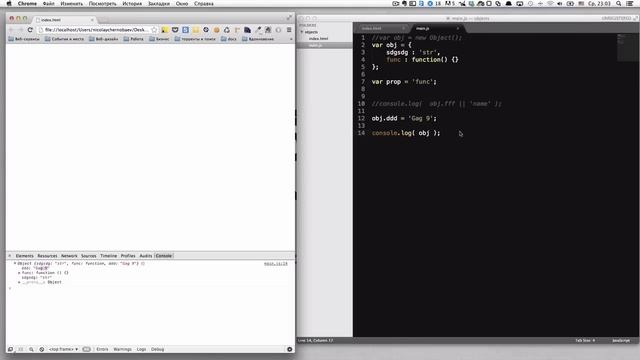Close the index.html Chrome tab
The image size is (640, 360).
pyautogui.click(x=92, y=20)
